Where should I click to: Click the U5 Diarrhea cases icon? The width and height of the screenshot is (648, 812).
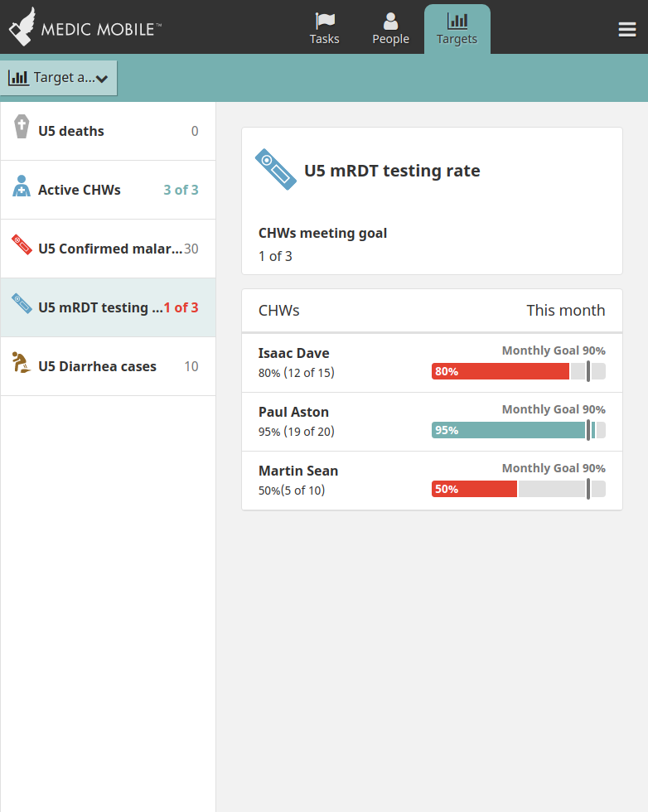tap(21, 362)
